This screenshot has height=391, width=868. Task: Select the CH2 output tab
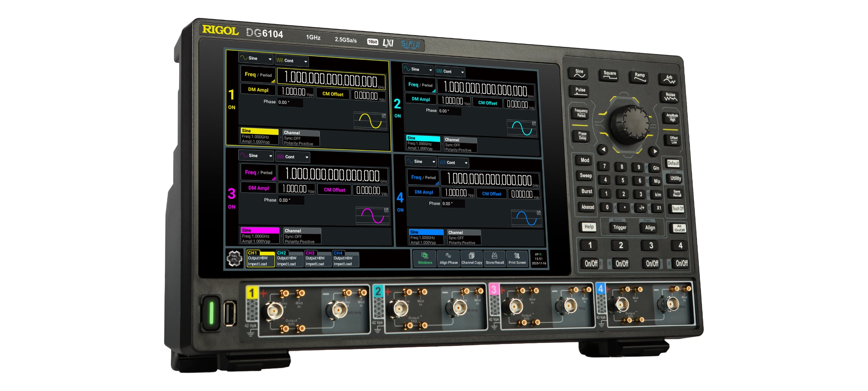290,258
